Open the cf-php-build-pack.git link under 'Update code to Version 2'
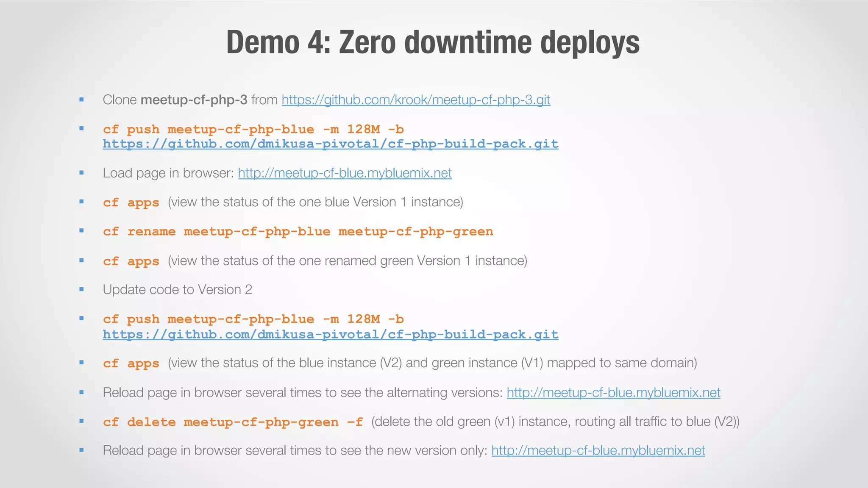The height and width of the screenshot is (488, 868). 331,334
